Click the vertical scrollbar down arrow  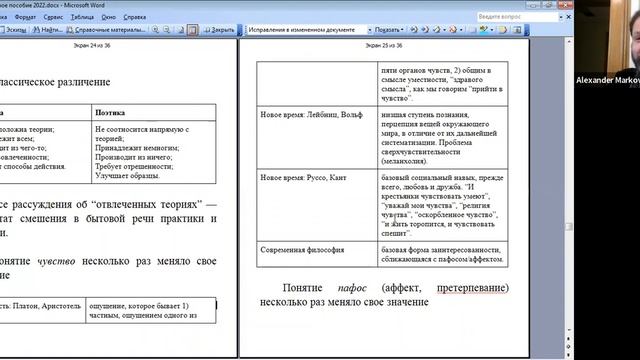point(569,330)
